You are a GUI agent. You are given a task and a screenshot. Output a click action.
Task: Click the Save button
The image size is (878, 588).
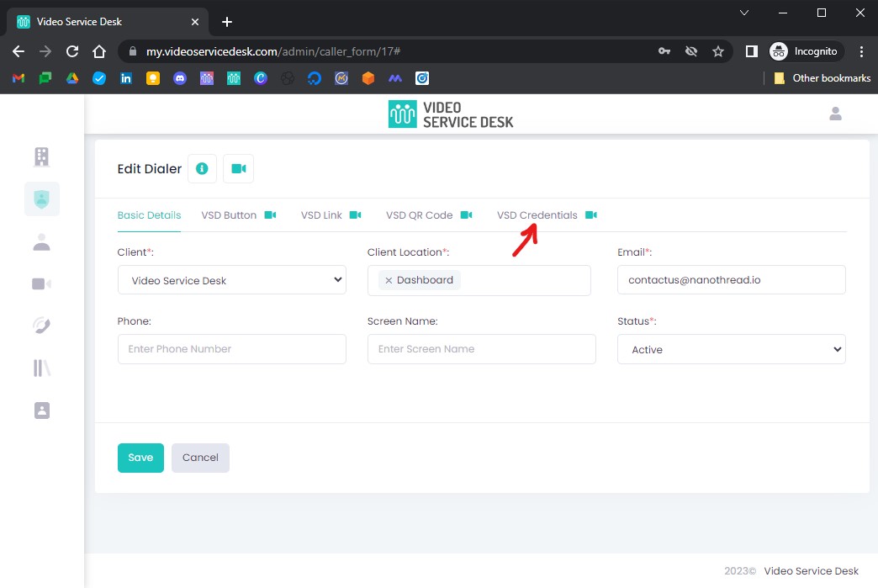click(140, 458)
